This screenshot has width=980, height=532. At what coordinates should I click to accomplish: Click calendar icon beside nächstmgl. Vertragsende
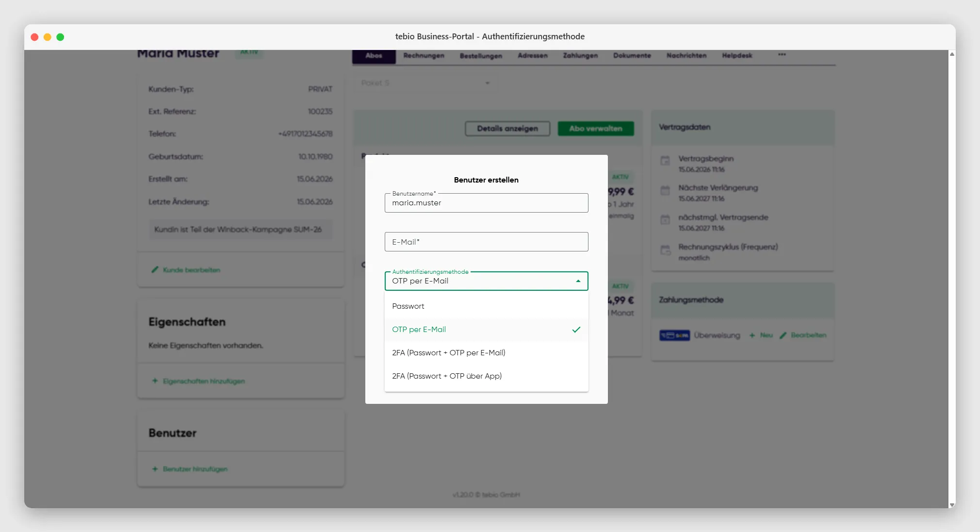[665, 220]
